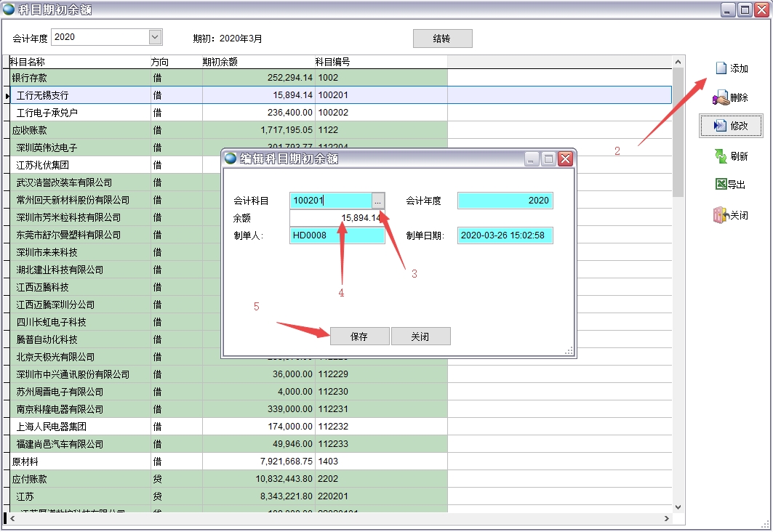Click the 关闭 (Close) icon in sidebar
The image size is (773, 532).
730,215
